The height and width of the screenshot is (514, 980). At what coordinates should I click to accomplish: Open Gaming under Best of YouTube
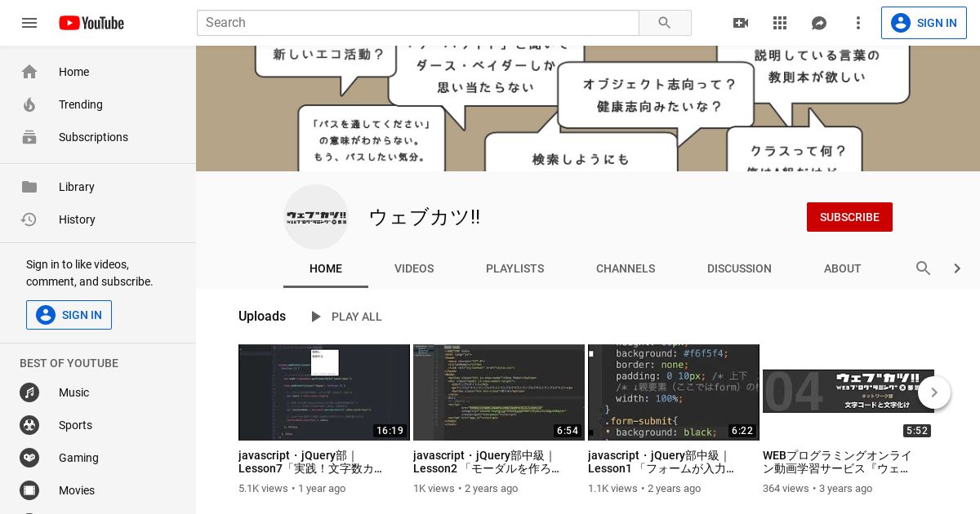98,458
